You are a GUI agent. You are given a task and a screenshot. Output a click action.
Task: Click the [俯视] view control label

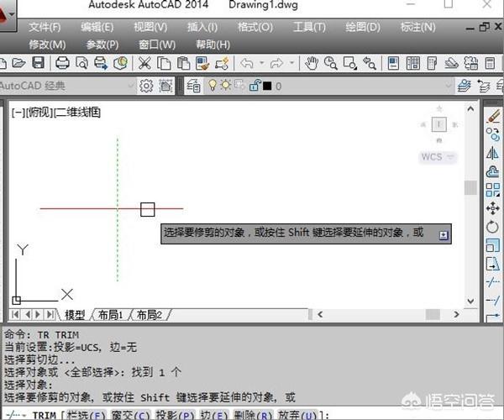(x=39, y=113)
